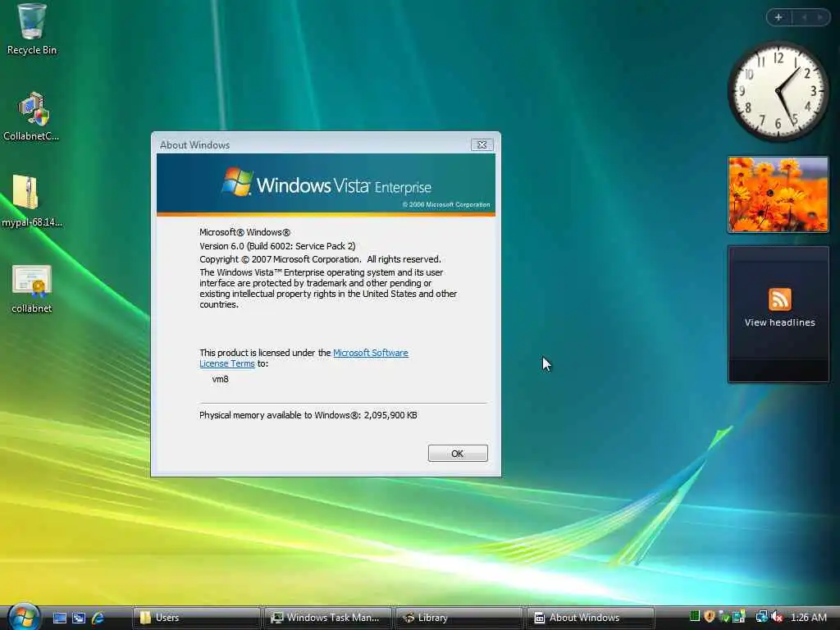
Task: Click Safely Remove Hardware tray icon
Action: point(724,617)
